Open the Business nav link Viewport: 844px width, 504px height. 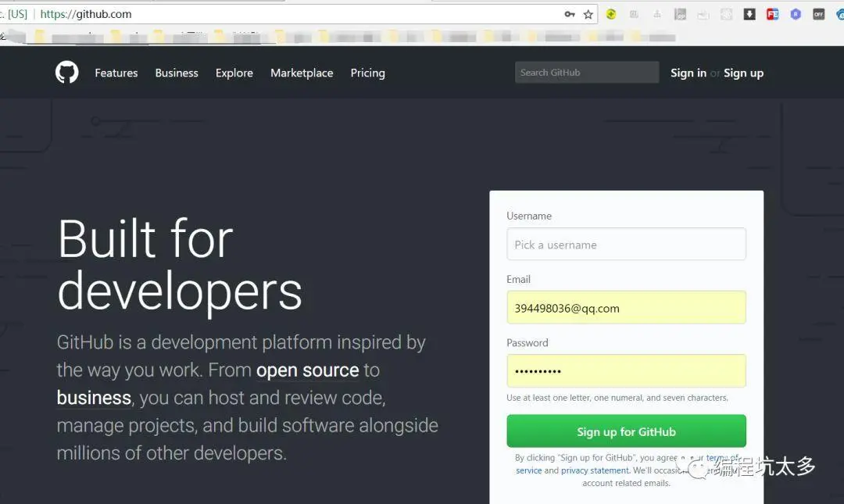click(x=177, y=73)
